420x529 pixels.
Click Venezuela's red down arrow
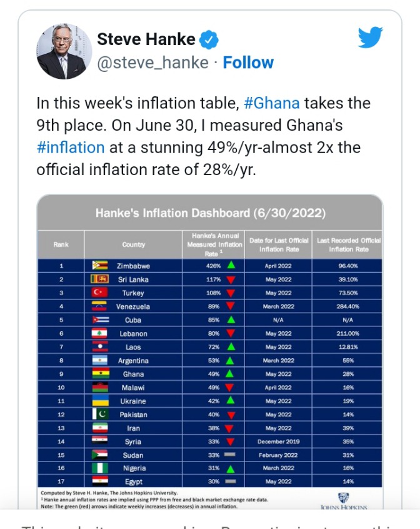231,306
